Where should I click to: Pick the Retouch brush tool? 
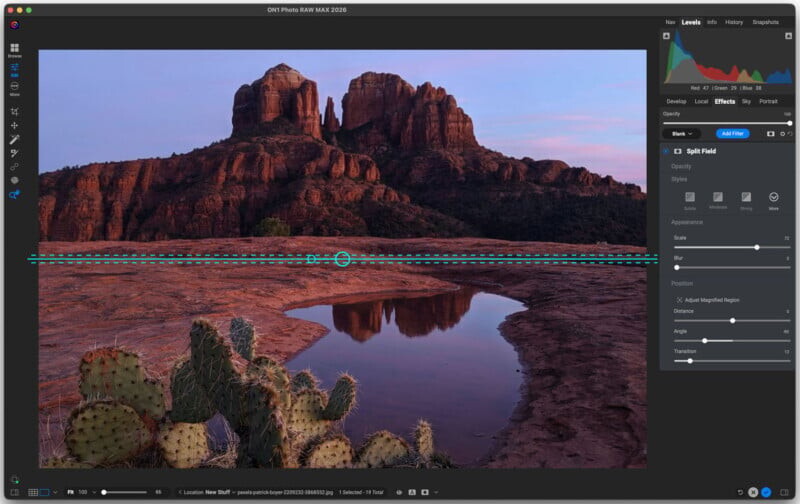14,153
